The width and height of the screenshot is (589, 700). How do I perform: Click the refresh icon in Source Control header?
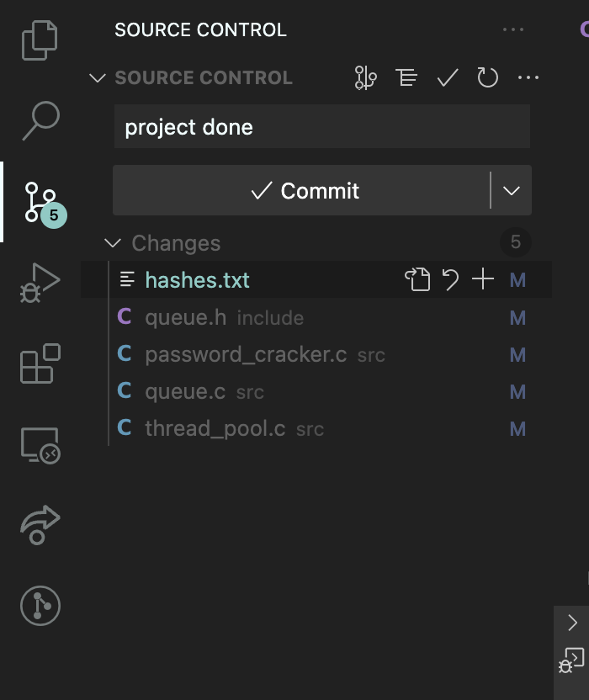(488, 77)
